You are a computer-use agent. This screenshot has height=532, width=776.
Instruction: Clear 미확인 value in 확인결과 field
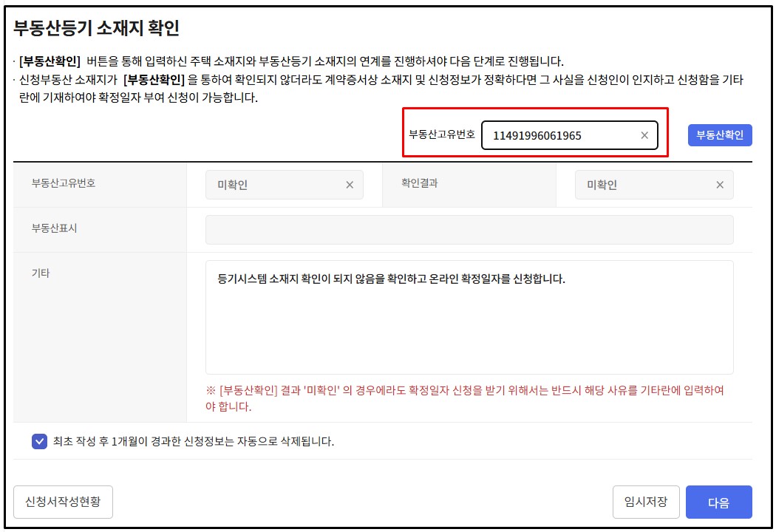pyautogui.click(x=720, y=184)
